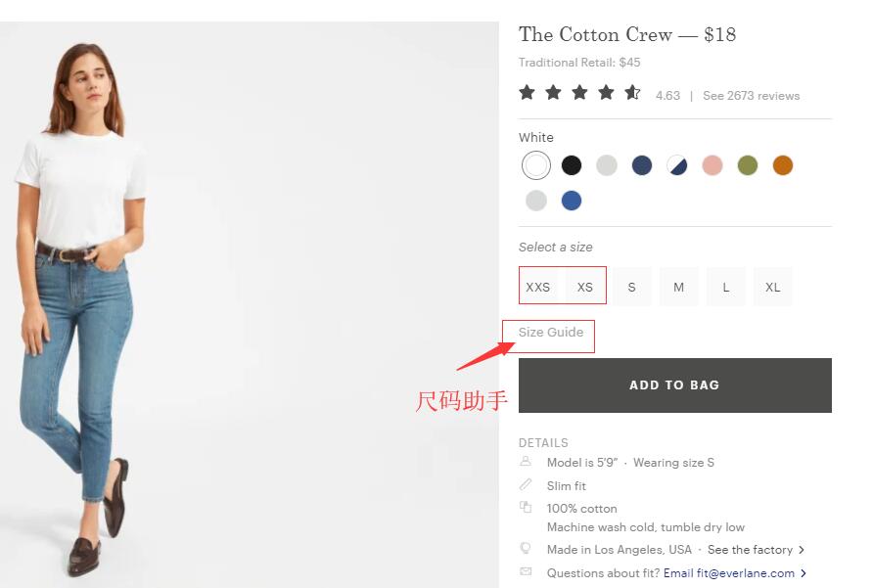
Task: Pick the olive green color swatch
Action: (x=748, y=165)
